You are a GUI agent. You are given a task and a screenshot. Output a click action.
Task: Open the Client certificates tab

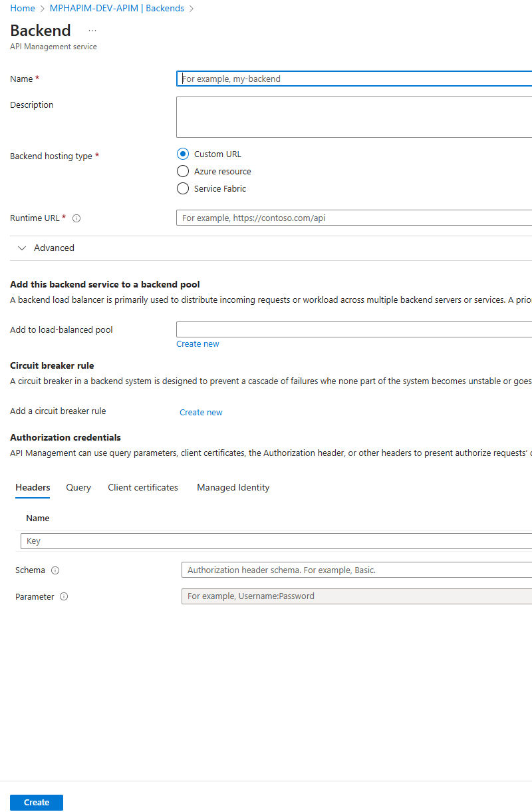click(143, 488)
